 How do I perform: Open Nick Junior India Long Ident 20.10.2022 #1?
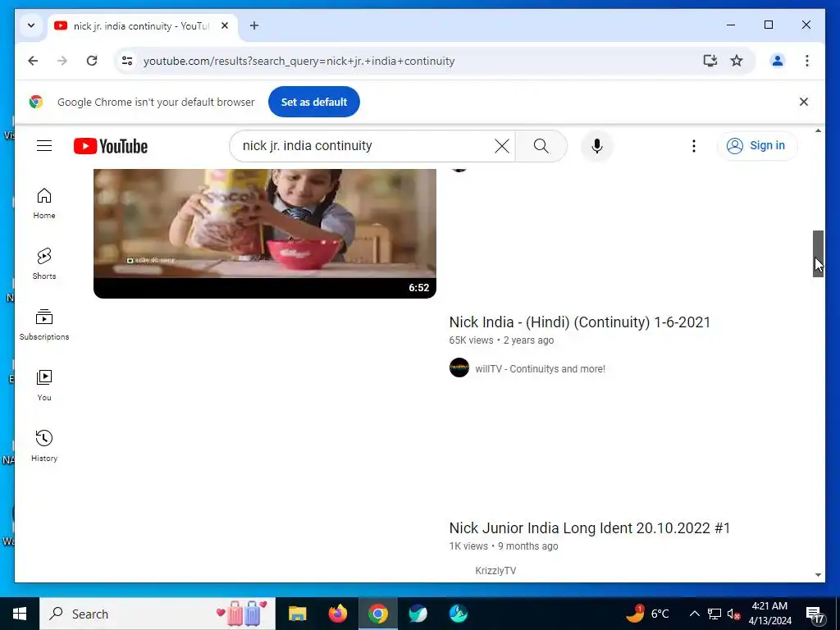click(589, 527)
